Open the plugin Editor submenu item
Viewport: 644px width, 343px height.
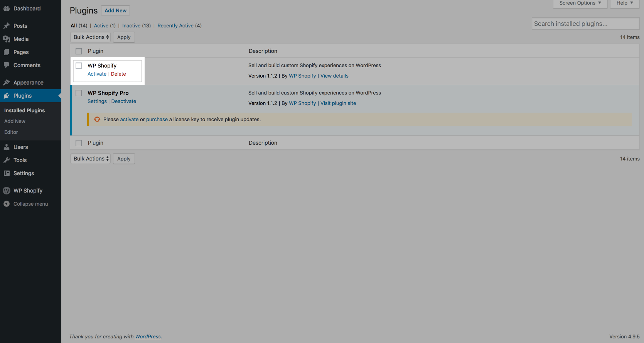point(11,132)
